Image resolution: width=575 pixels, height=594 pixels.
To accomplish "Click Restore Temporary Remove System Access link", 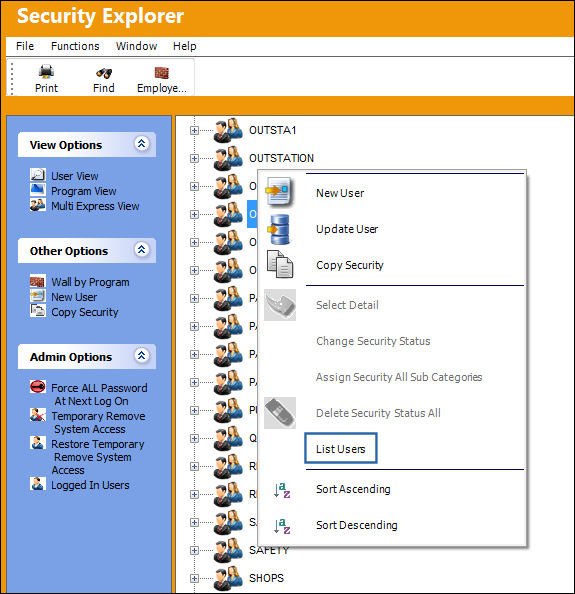I will pyautogui.click(x=98, y=457).
